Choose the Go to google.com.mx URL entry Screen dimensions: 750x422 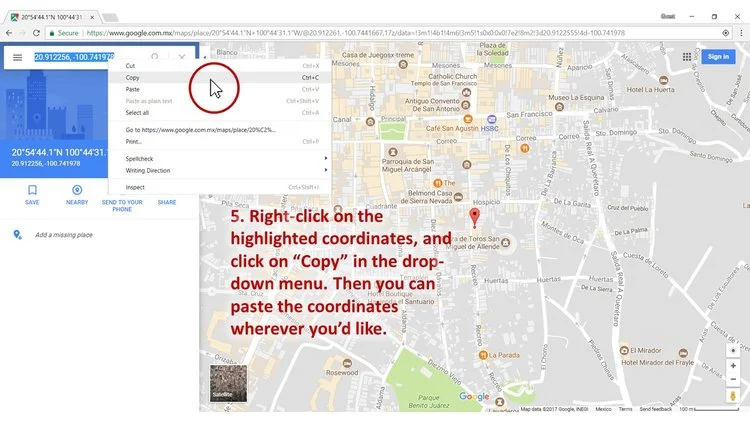[x=221, y=130]
